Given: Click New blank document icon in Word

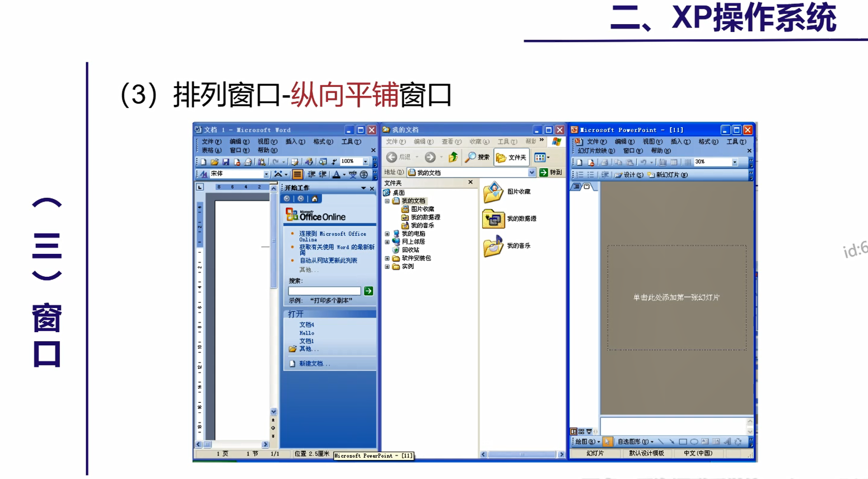Looking at the screenshot, I should (203, 162).
